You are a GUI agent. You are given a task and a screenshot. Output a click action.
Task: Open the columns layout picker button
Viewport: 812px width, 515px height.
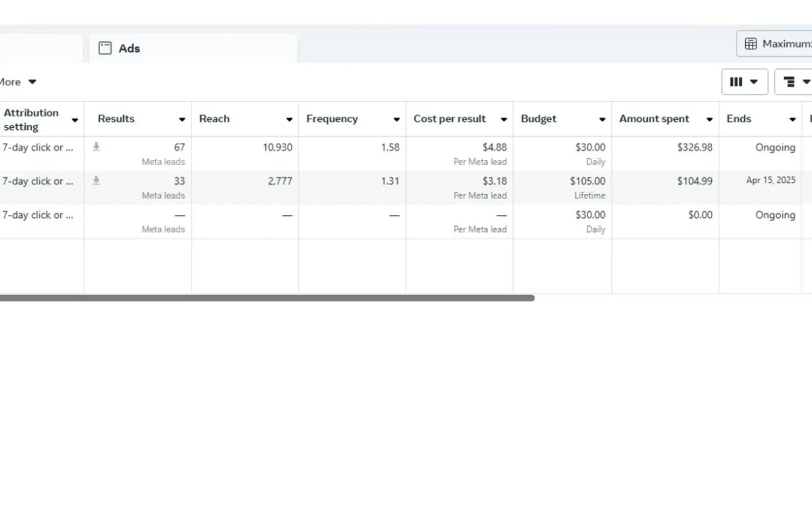pyautogui.click(x=744, y=82)
